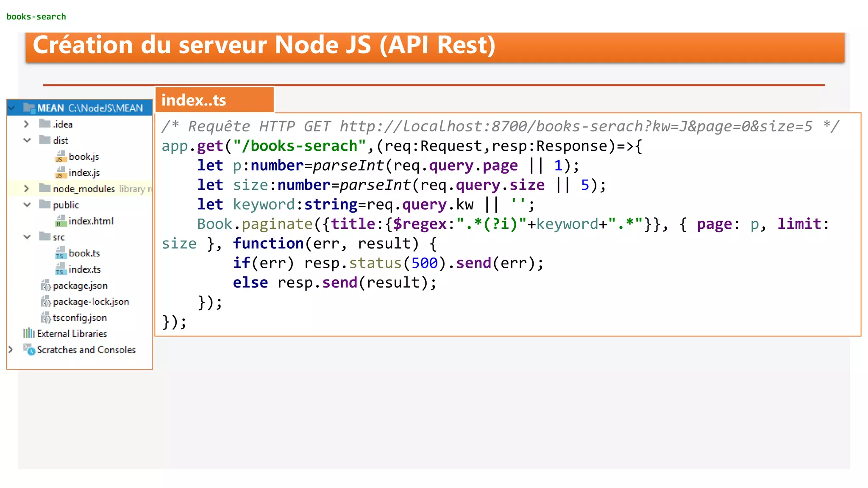This screenshot has width=868, height=488.
Task: Select the public folder name
Action: pos(66,205)
